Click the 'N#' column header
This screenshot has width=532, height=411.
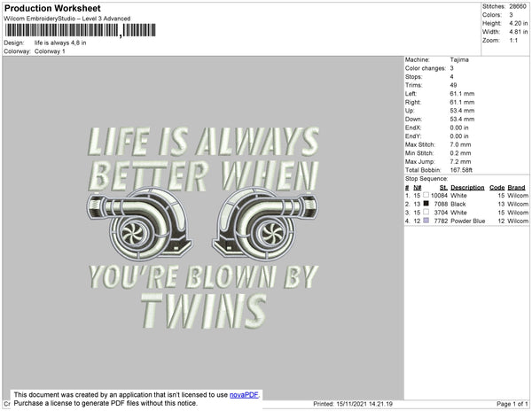[418, 188]
